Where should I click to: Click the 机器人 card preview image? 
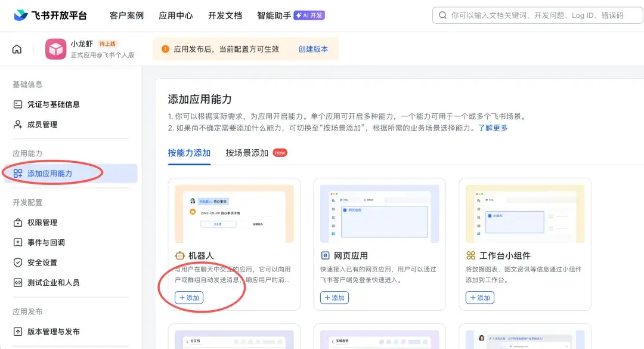click(234, 214)
